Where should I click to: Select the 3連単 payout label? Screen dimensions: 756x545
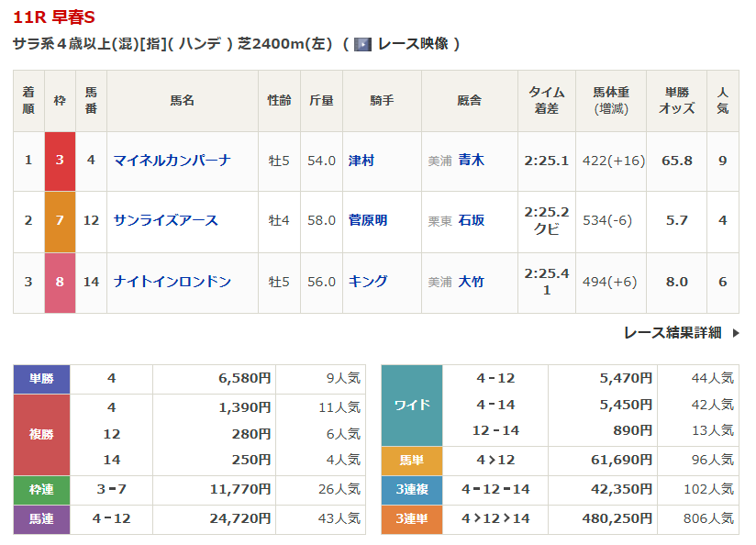(x=411, y=518)
